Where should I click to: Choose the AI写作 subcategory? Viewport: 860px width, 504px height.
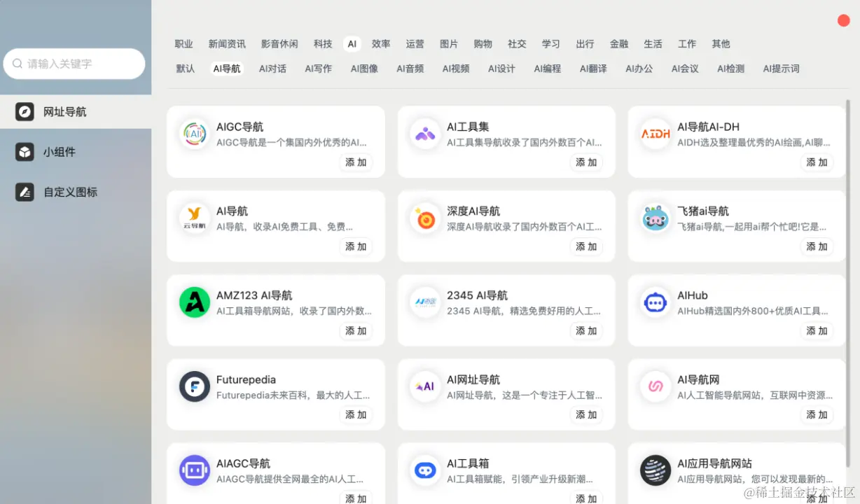click(x=318, y=69)
